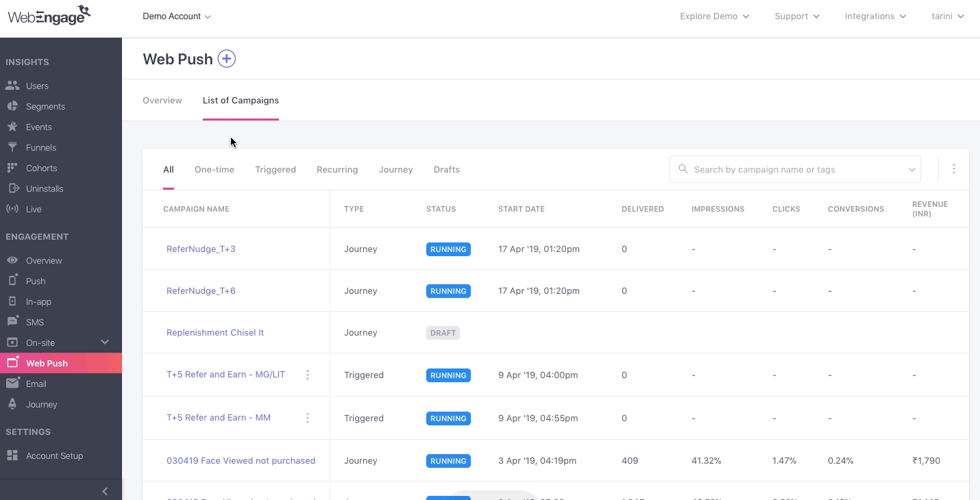Filter by One-time campaigns tab
This screenshot has width=980, height=500.
point(215,170)
